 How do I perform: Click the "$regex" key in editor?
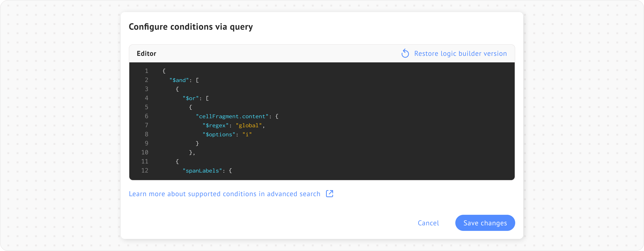click(x=216, y=125)
